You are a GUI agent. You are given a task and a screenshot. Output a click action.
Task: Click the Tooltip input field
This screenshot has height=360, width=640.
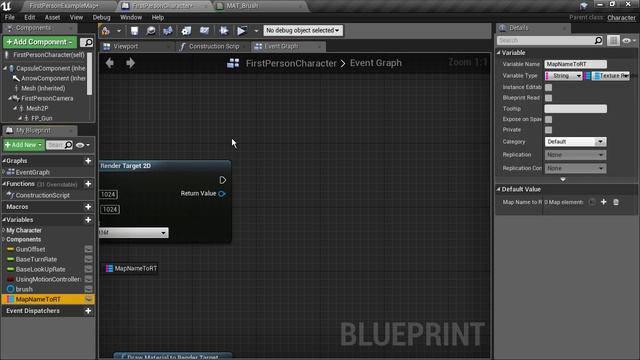point(576,109)
